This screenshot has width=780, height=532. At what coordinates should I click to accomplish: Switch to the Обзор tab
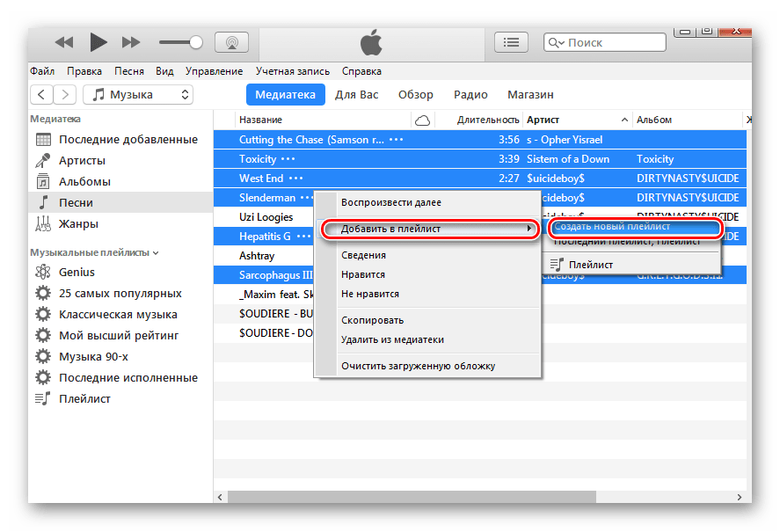(x=416, y=95)
